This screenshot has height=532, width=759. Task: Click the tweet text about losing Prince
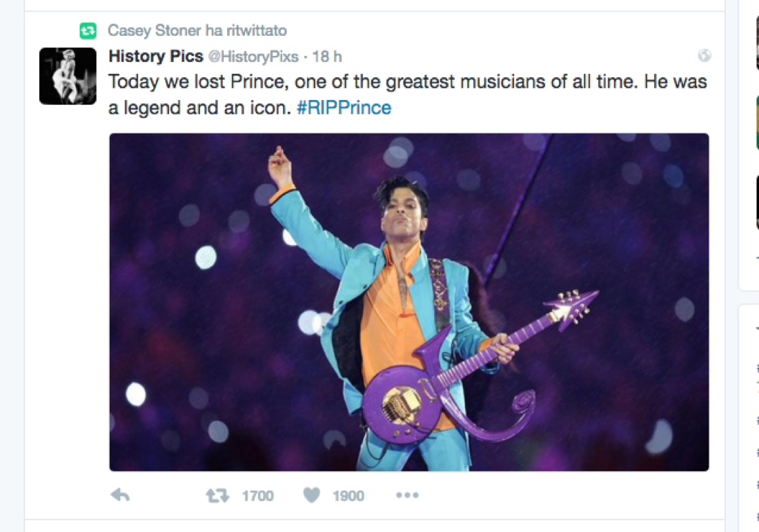(x=407, y=82)
